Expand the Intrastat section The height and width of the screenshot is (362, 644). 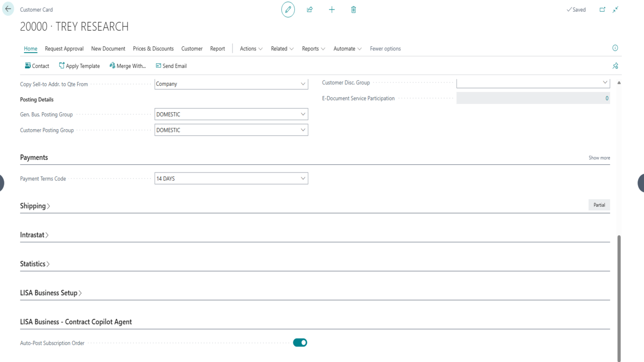[34, 235]
